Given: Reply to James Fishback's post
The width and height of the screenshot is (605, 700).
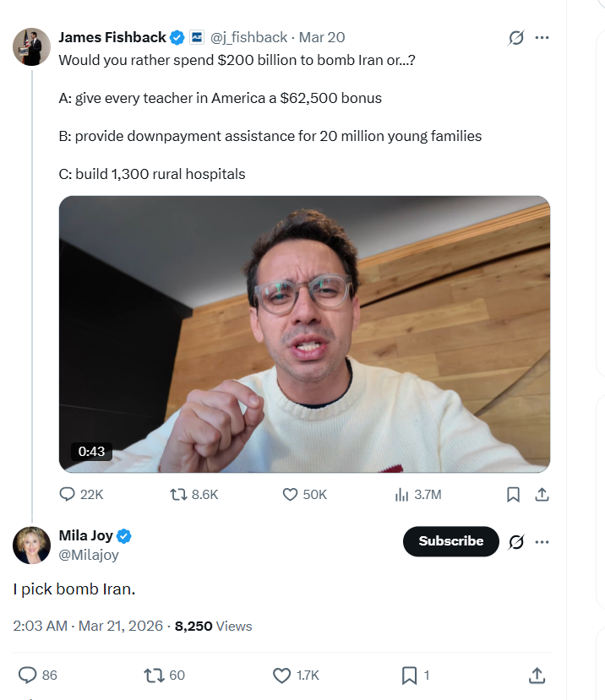Looking at the screenshot, I should [68, 494].
